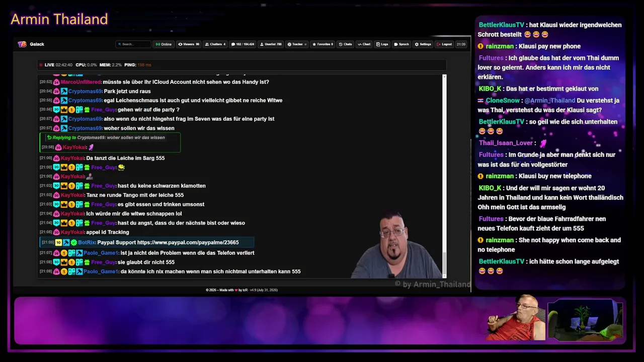Image resolution: width=644 pixels, height=362 pixels.
Task: Click the message 'Tanz ne runde Tango mit der leiche 555'
Action: [x=135, y=195]
